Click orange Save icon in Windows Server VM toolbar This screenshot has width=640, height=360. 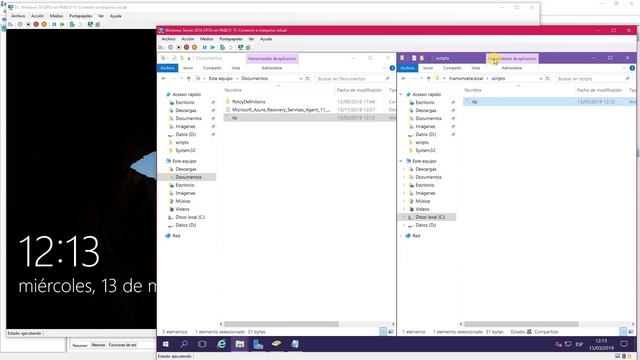click(195, 47)
